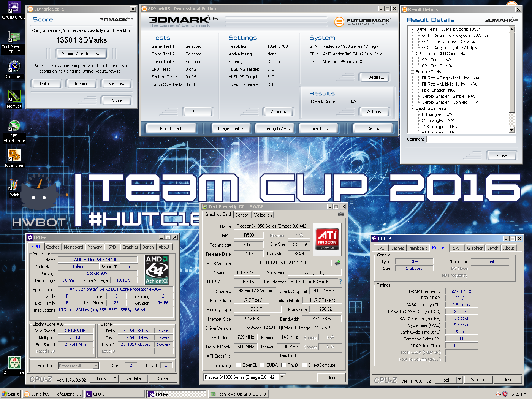The height and width of the screenshot is (399, 532).
Task: Open Processor #1 selection dropdown in CPU-Z
Action: click(96, 366)
